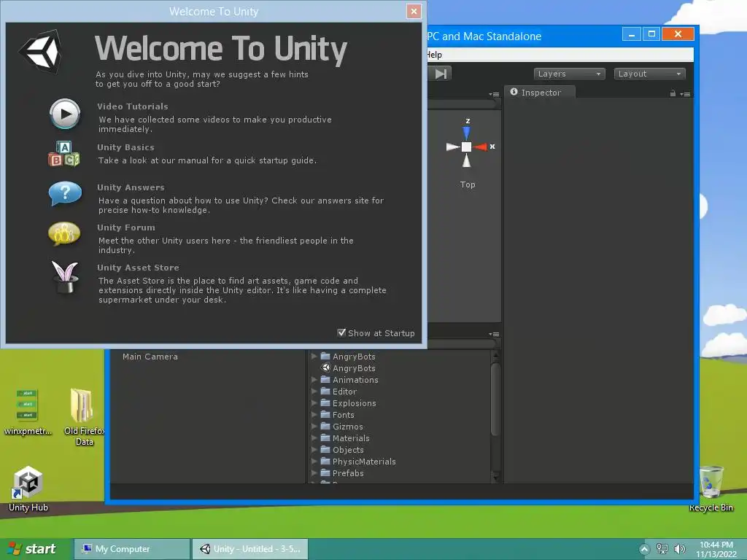The width and height of the screenshot is (747, 560).
Task: Click the Project panel vertical scrollbar
Action: (x=495, y=399)
